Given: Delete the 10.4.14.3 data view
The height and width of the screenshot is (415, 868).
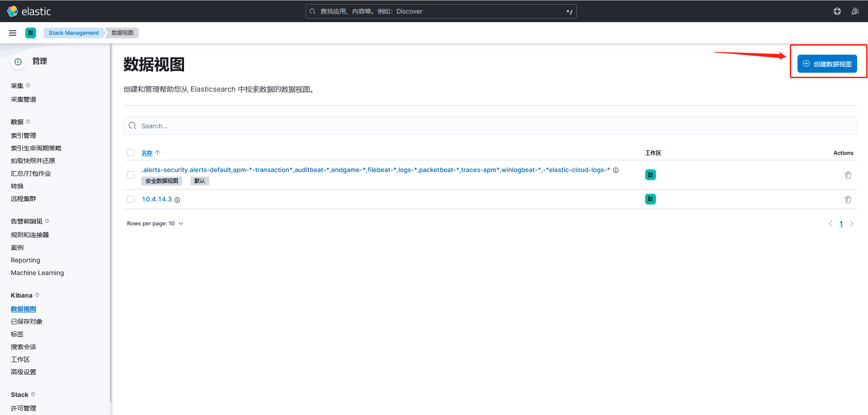Looking at the screenshot, I should [x=848, y=200].
